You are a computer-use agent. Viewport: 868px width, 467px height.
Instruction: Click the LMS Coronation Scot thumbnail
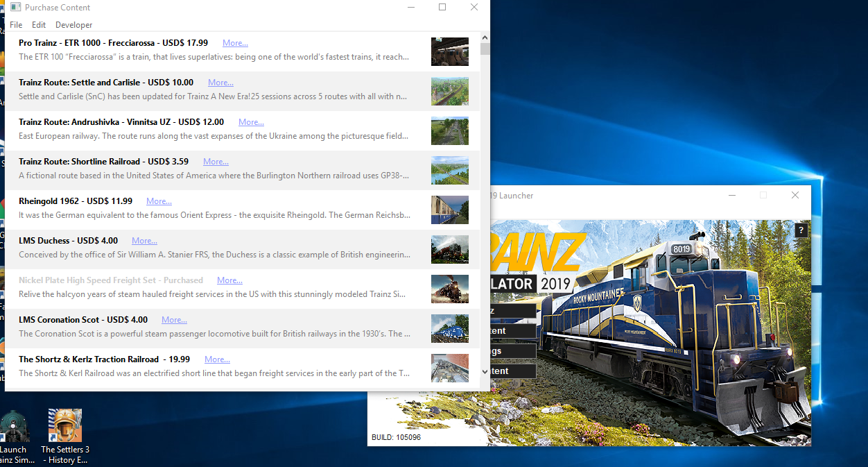(x=450, y=328)
